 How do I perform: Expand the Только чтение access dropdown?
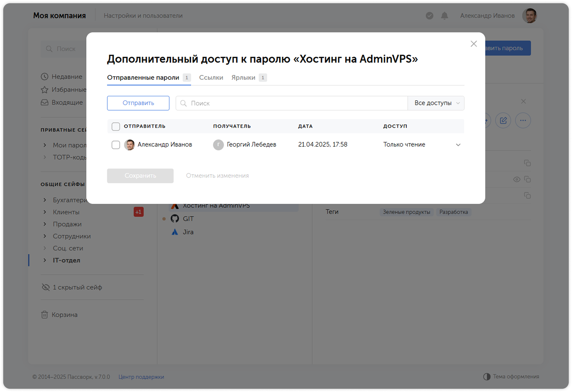coord(422,145)
